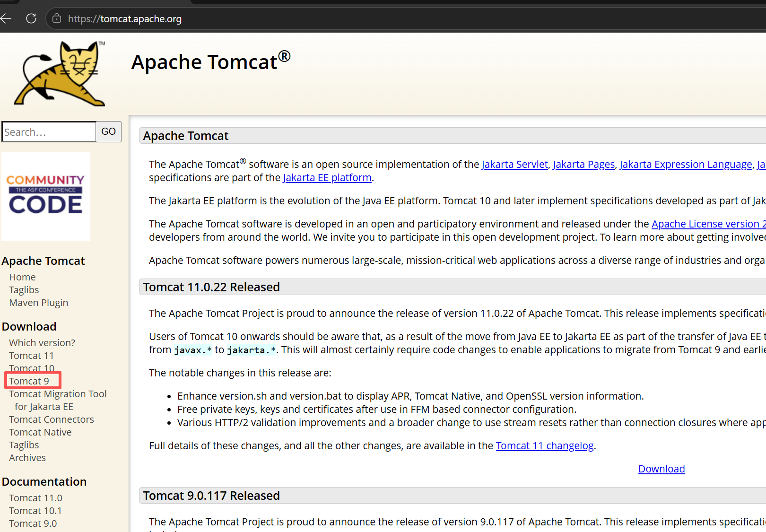Click 'The notable changes in this release are:' text

point(240,373)
